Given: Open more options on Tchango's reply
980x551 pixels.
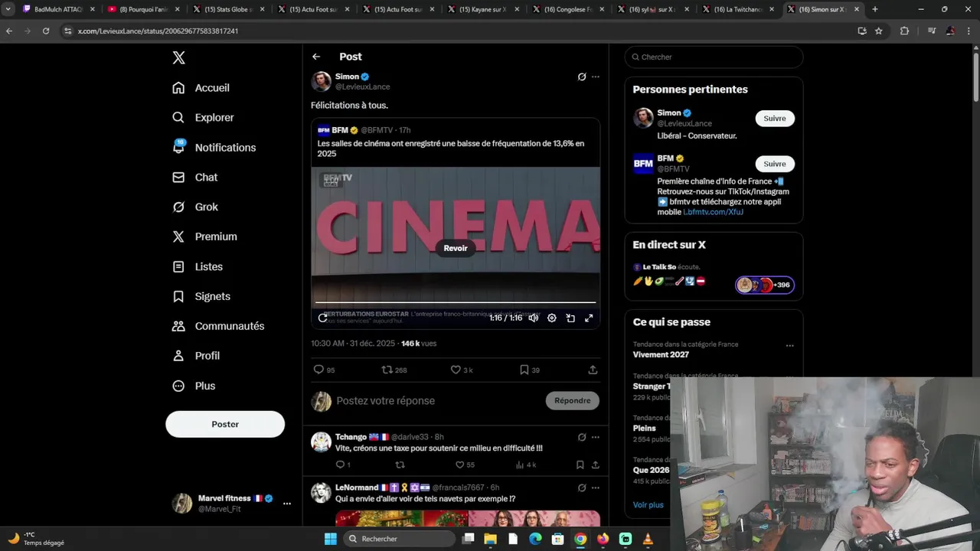Looking at the screenshot, I should (596, 438).
